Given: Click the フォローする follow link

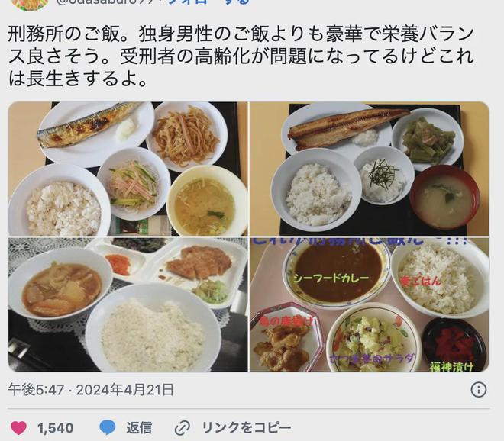Looking at the screenshot, I should [209, 2].
